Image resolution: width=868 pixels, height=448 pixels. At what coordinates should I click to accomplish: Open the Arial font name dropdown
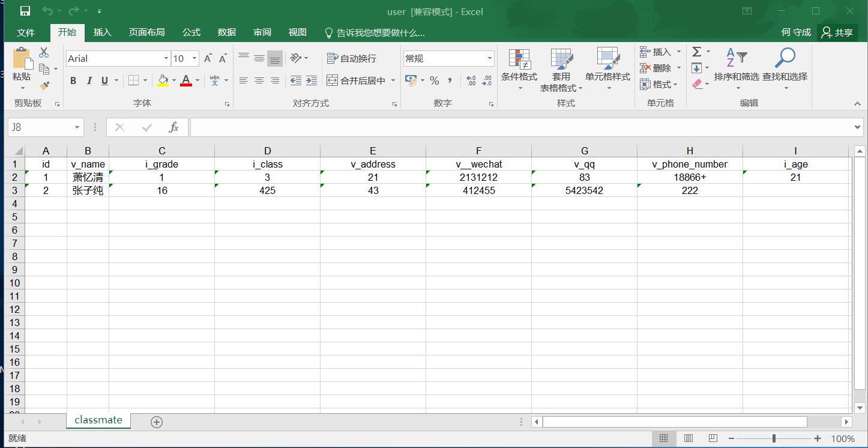pyautogui.click(x=166, y=58)
